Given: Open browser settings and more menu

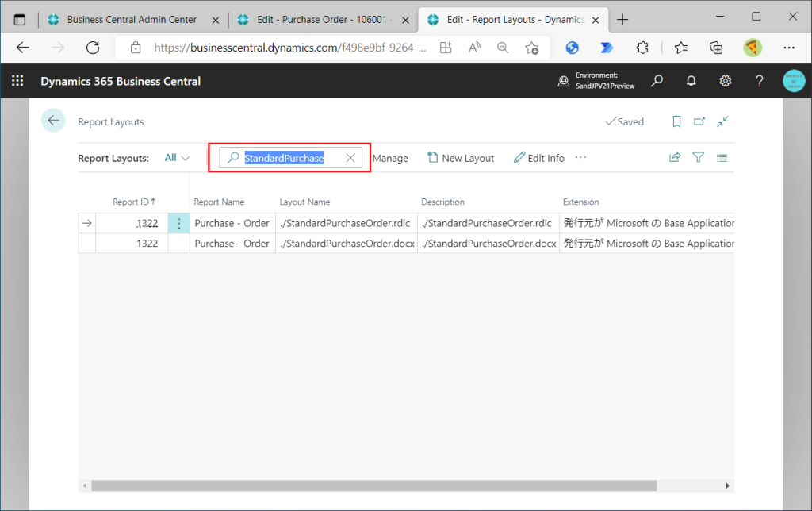Looking at the screenshot, I should (789, 48).
